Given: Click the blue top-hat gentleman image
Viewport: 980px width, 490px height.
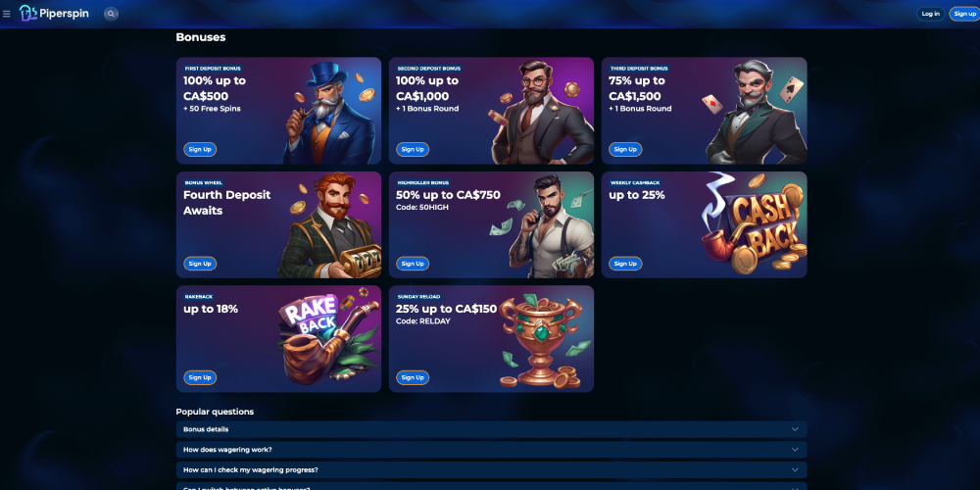Looking at the screenshot, I should (329, 113).
